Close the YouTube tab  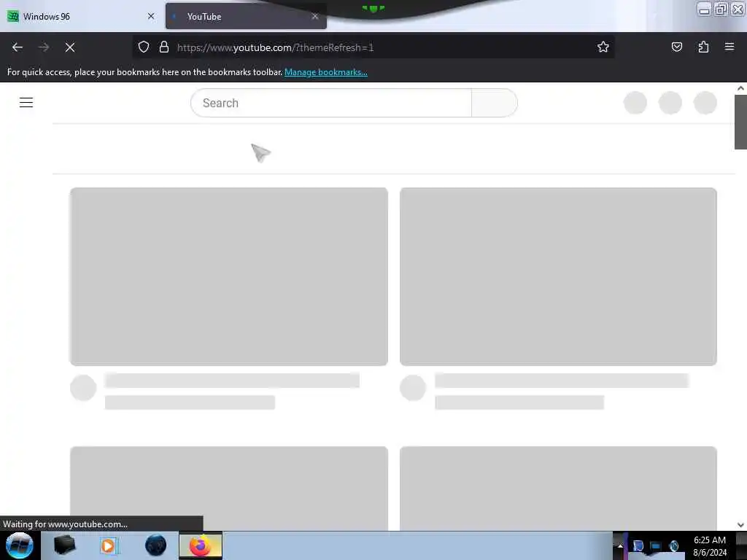click(x=315, y=16)
